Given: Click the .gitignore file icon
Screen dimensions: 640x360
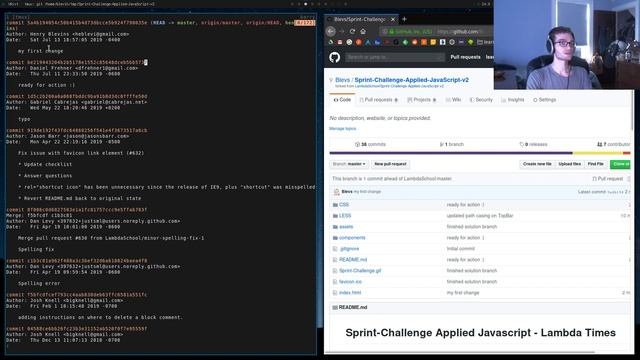Looking at the screenshot, I should [x=335, y=249].
